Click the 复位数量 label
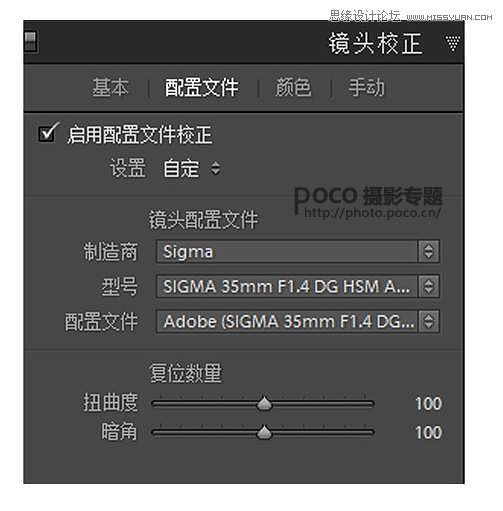Image resolution: width=503 pixels, height=511 pixels. 185,373
